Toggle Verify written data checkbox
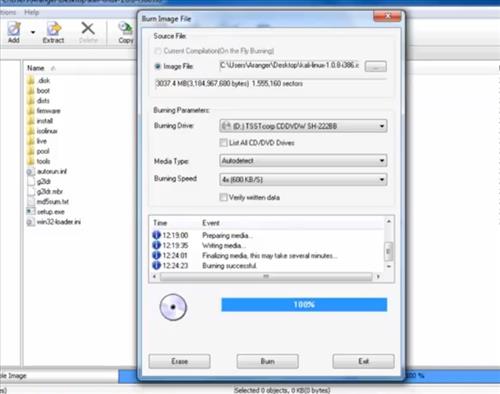 (223, 197)
